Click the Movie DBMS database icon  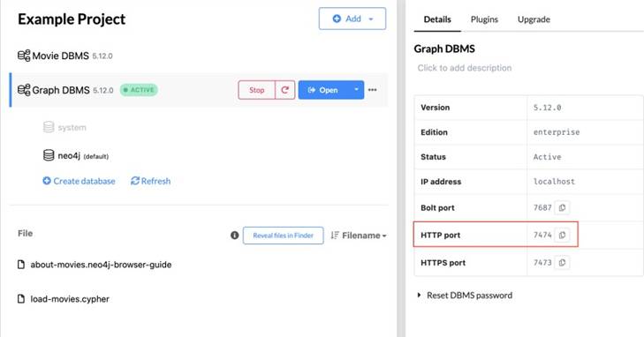click(24, 56)
